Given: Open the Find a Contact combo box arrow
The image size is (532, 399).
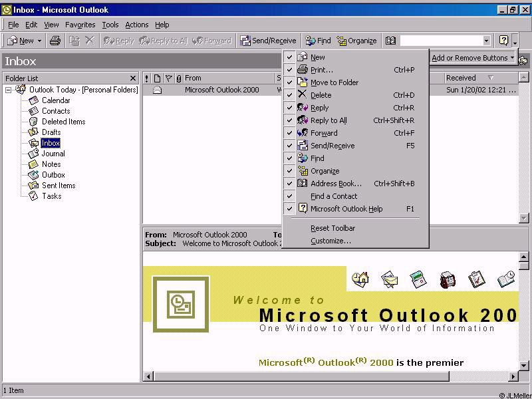Looking at the screenshot, I should tap(487, 41).
